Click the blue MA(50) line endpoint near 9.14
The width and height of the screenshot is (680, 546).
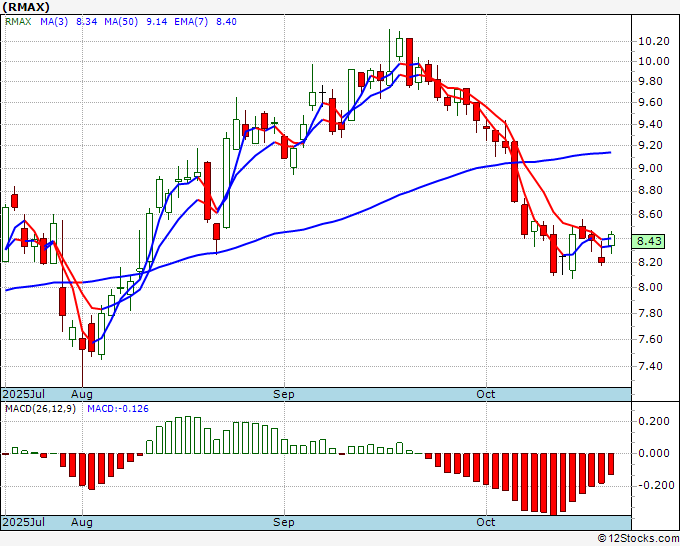click(610, 152)
